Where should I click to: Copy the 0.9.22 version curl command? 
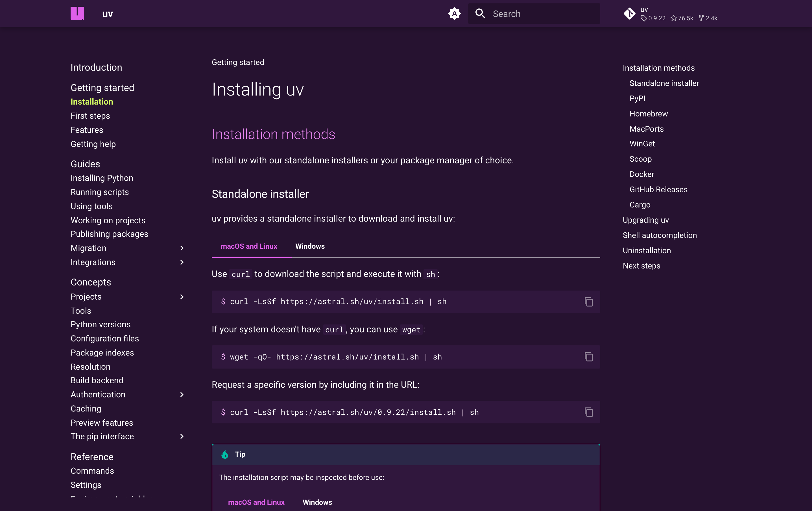click(588, 412)
